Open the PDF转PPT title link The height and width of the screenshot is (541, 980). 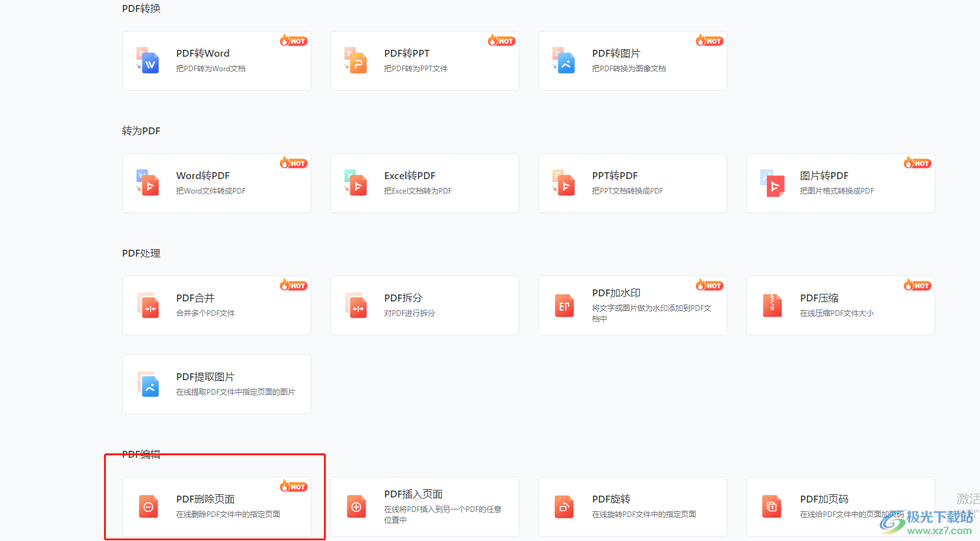tap(407, 54)
